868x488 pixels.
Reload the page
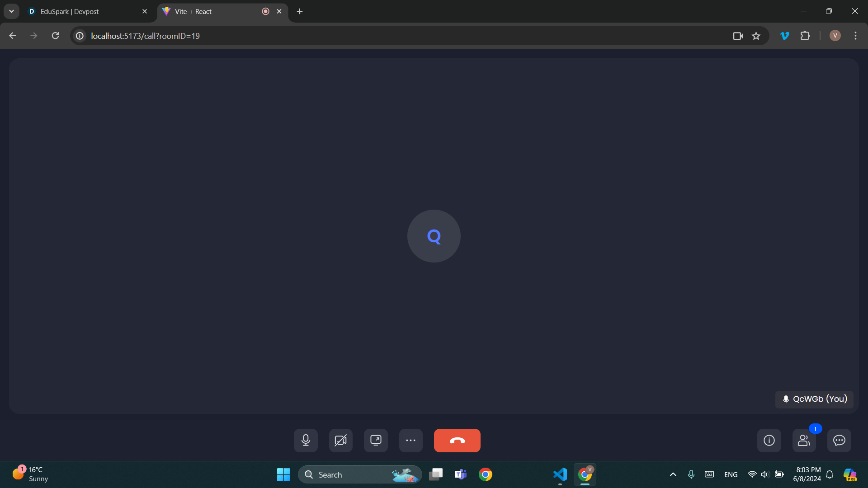55,36
